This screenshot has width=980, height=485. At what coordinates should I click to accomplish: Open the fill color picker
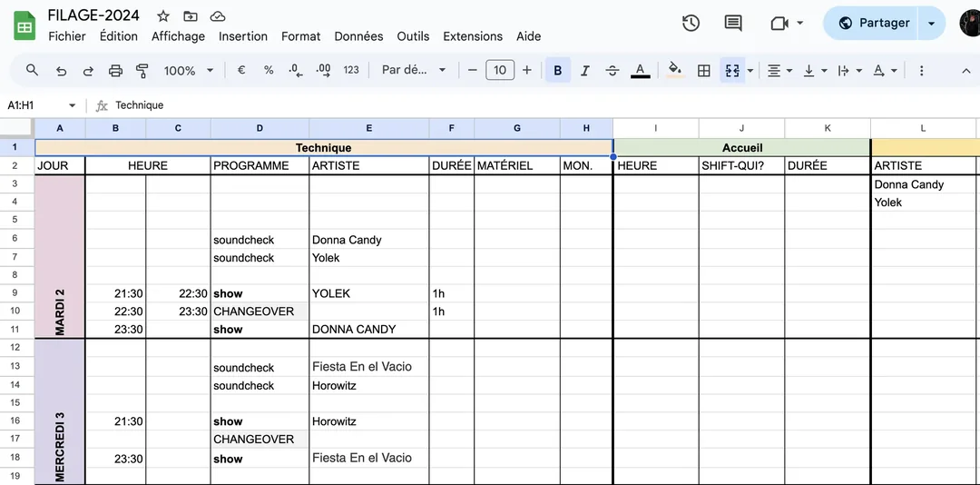(674, 70)
